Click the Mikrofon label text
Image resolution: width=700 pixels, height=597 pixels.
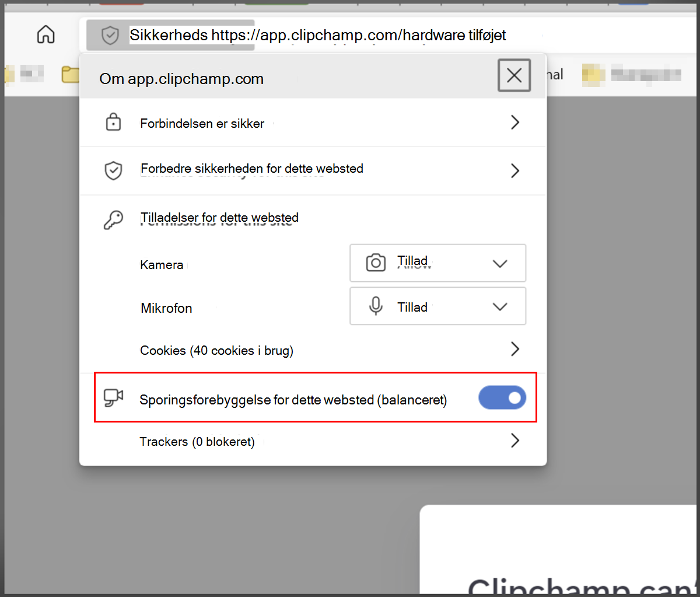[166, 308]
